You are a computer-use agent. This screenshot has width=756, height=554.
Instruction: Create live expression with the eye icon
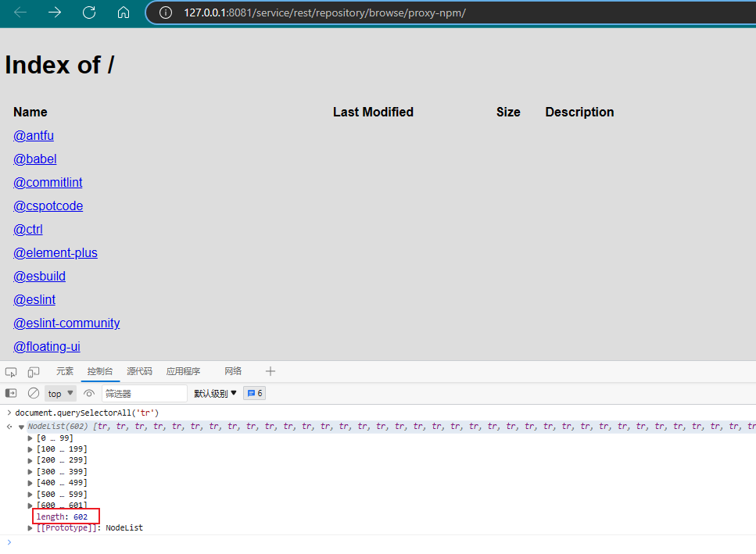(88, 394)
